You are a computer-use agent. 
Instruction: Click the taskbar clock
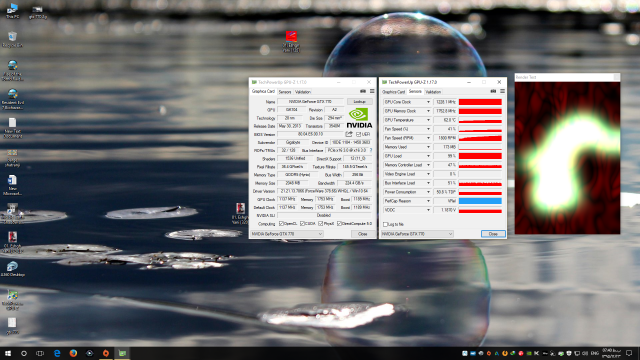(x=611, y=353)
